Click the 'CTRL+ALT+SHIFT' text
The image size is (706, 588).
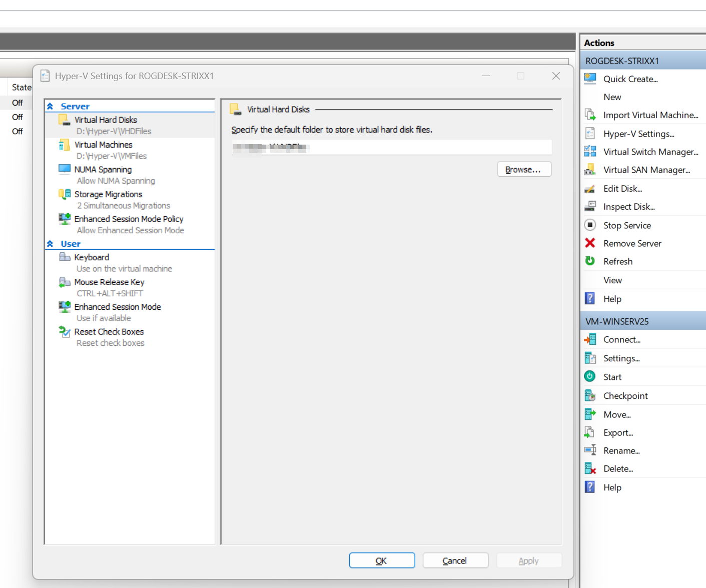[110, 293]
